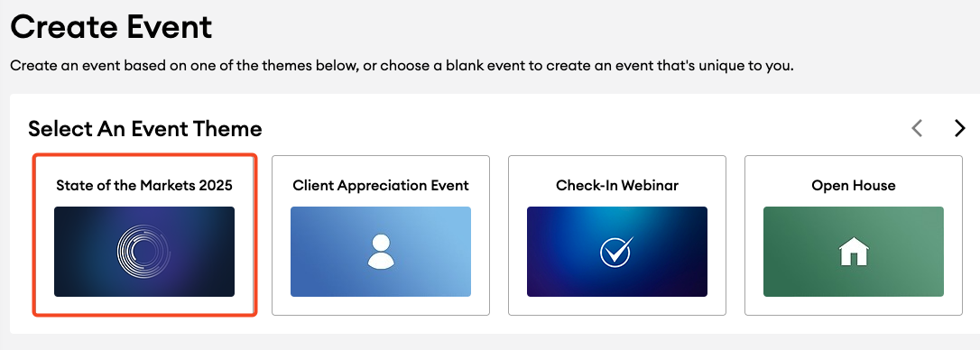Click the deep blue Check-In Webinar thumbnail
The width and height of the screenshot is (980, 350).
pos(617,252)
